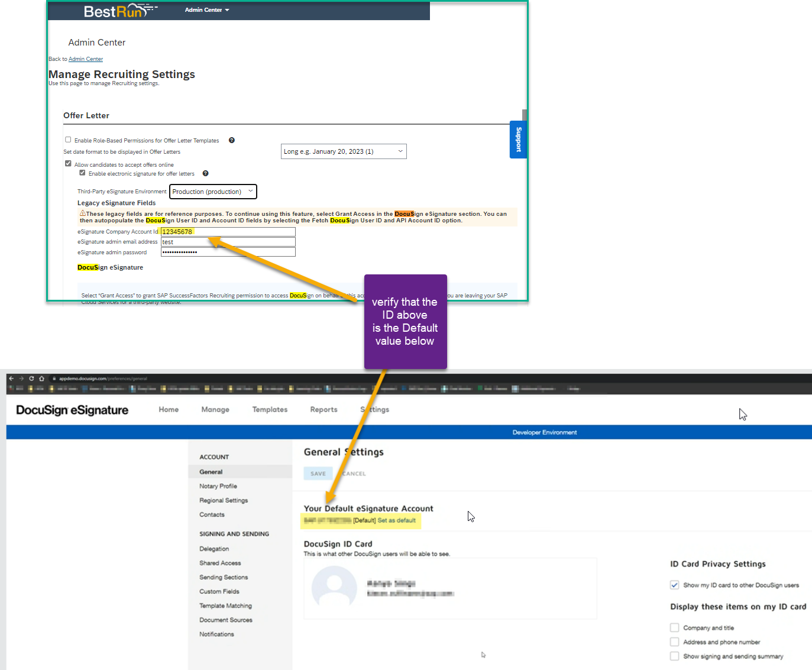Click the ID Card Privacy Settings heading
The width and height of the screenshot is (812, 670).
click(718, 564)
